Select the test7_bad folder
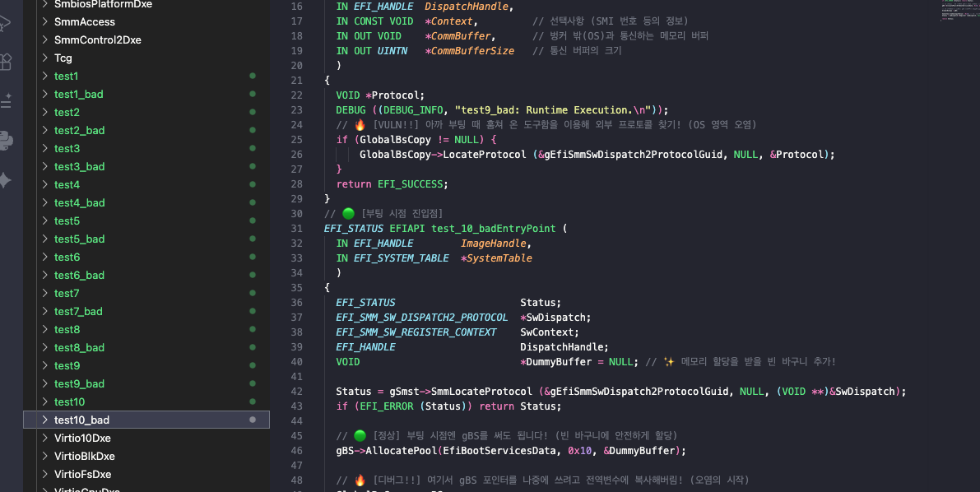This screenshot has width=980, height=492. [x=78, y=311]
